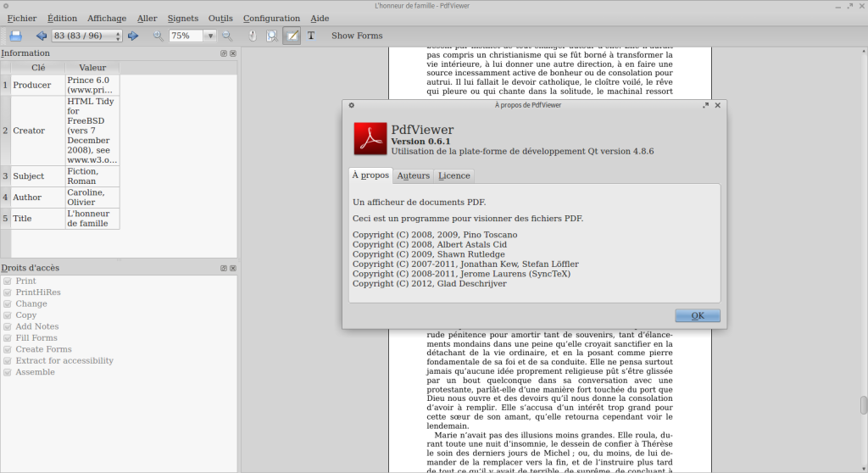Switch to the Auteurs tab
Image resolution: width=868 pixels, height=473 pixels.
(413, 176)
